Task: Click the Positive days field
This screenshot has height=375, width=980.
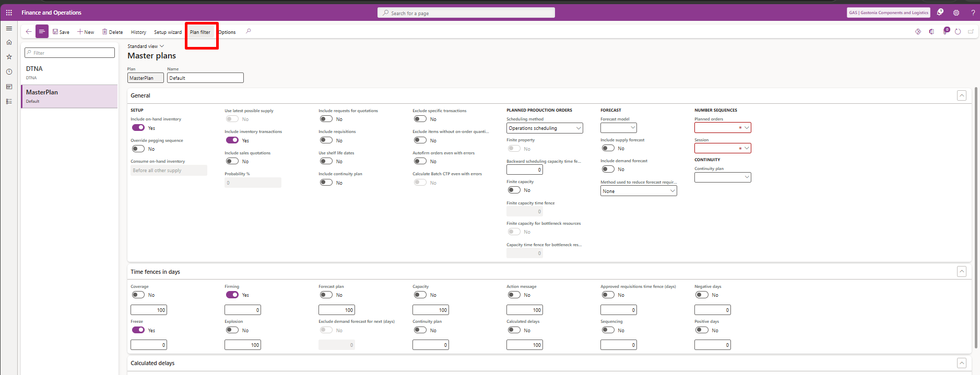Action: coord(713,345)
